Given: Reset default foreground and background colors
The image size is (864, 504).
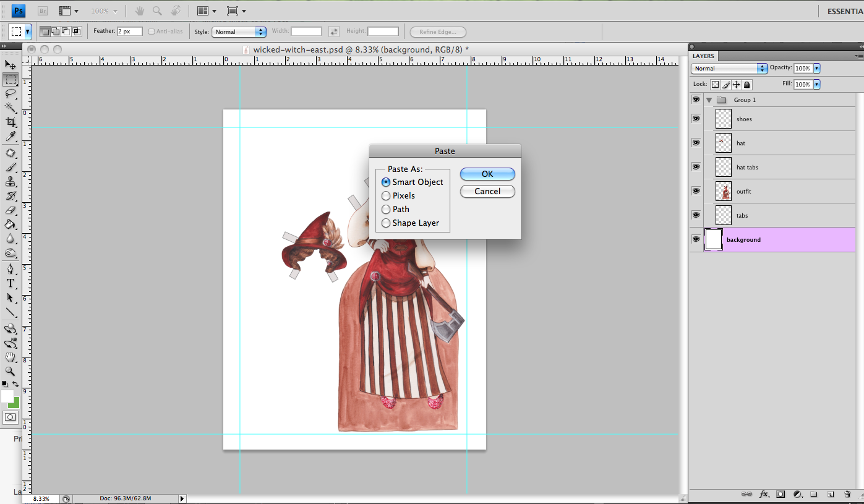Looking at the screenshot, I should click(5, 384).
